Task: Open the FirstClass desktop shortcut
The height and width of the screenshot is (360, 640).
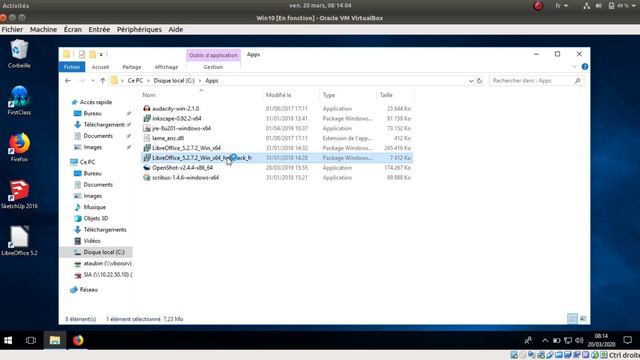Action: click(x=19, y=100)
